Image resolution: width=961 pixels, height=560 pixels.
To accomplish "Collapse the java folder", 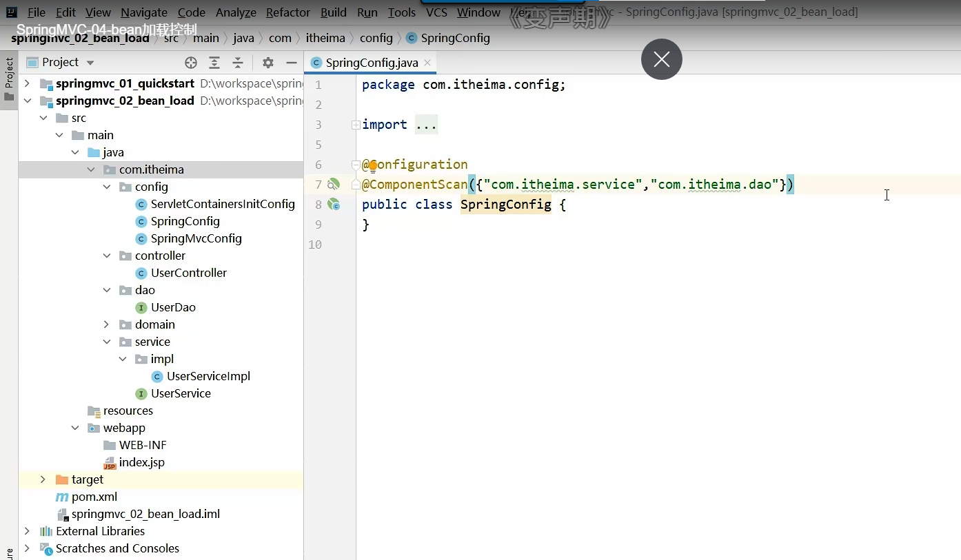I will click(75, 152).
